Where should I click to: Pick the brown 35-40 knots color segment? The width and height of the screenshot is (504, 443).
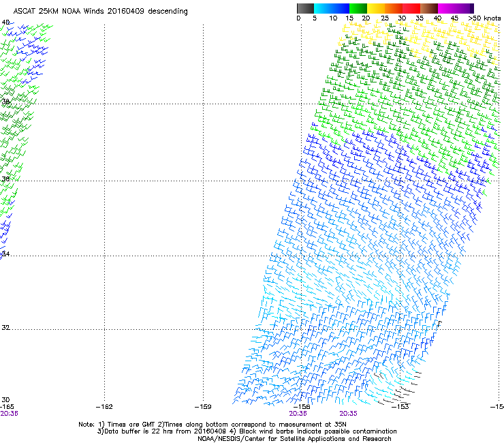tap(429, 8)
